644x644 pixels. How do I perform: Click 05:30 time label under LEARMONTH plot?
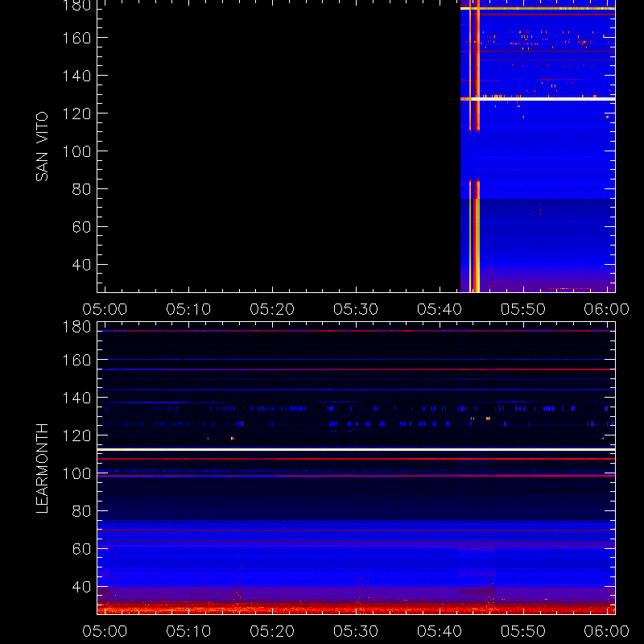pos(356,631)
